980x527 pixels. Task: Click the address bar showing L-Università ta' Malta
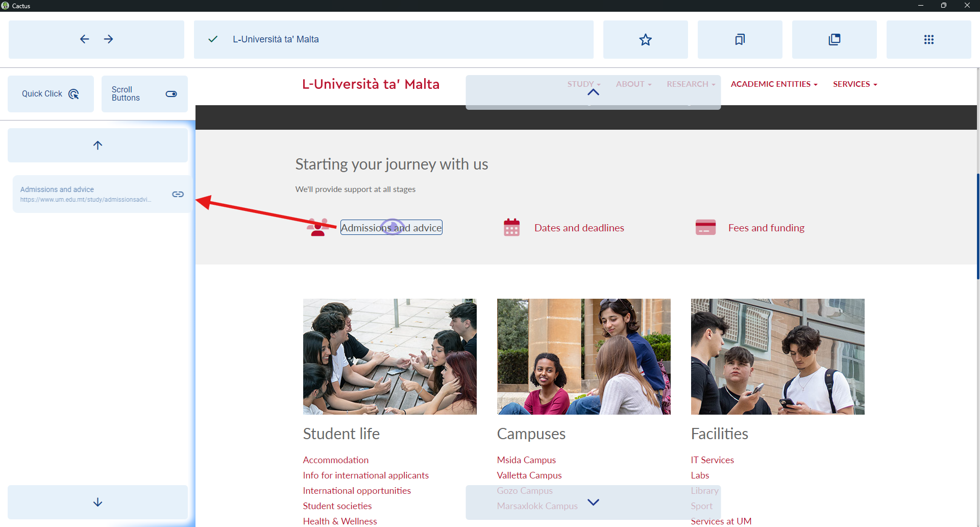393,39
